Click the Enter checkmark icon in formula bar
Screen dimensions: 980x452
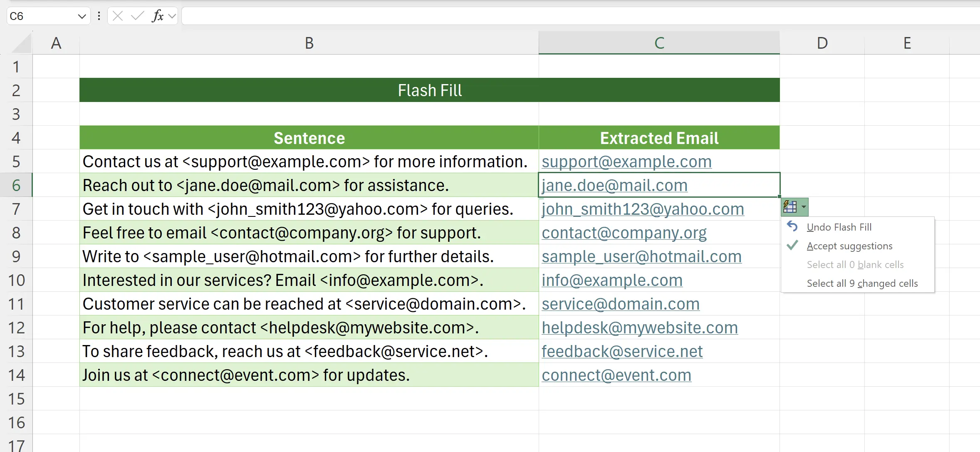(137, 16)
